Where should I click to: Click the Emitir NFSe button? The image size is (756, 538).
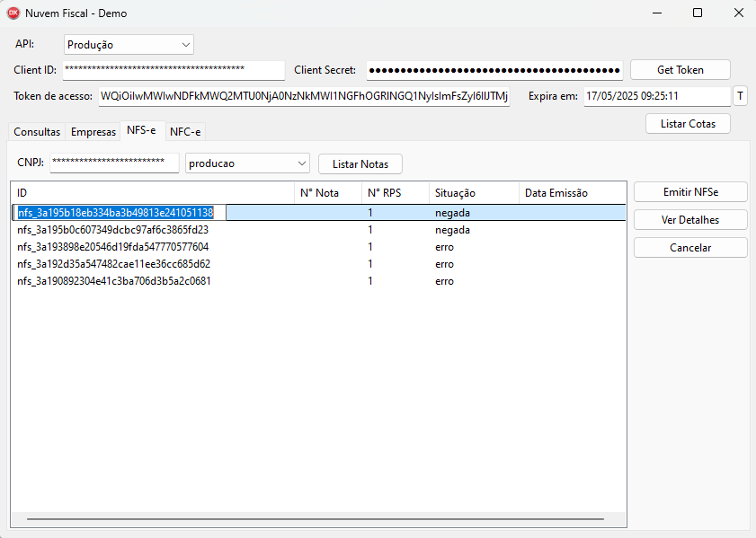tap(690, 192)
